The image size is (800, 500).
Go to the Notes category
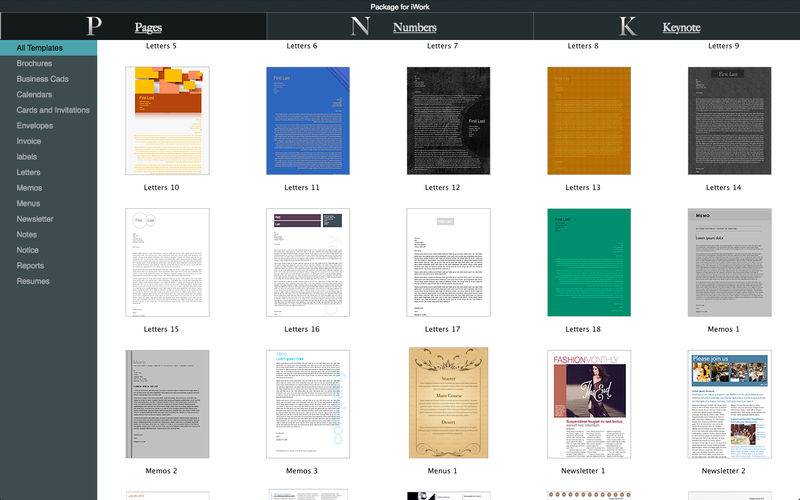(x=27, y=235)
